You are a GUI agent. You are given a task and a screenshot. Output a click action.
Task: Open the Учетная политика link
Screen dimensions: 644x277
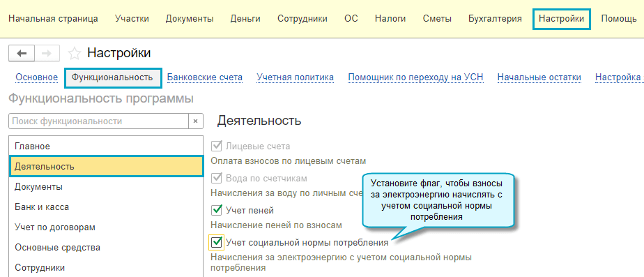[295, 77]
